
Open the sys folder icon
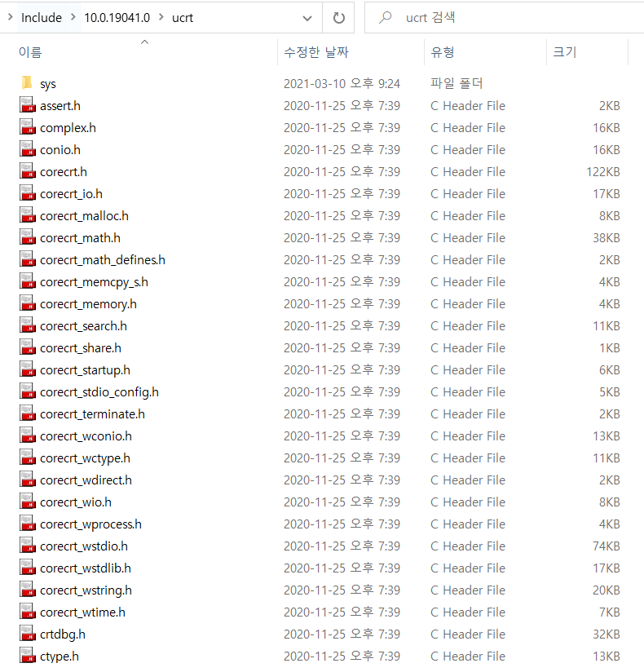click(x=28, y=83)
